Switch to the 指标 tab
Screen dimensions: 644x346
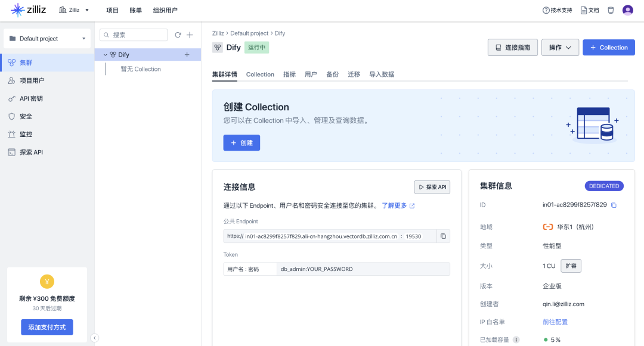[290, 74]
